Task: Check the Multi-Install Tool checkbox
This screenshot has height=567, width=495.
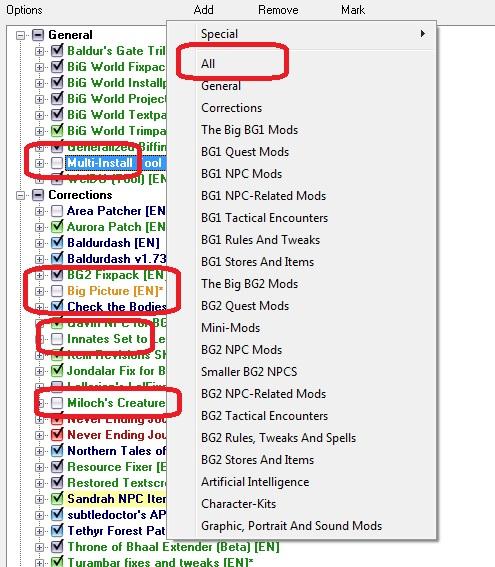Action: (x=57, y=163)
